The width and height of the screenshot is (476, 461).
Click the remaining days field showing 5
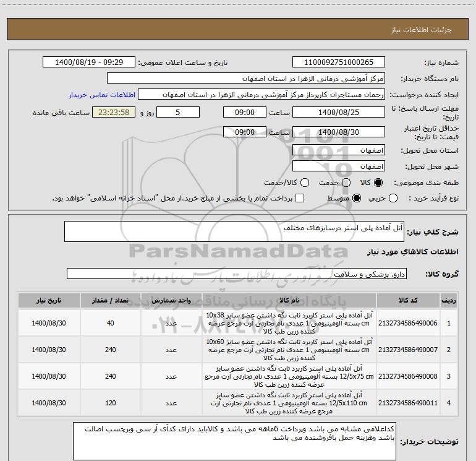tap(178, 112)
